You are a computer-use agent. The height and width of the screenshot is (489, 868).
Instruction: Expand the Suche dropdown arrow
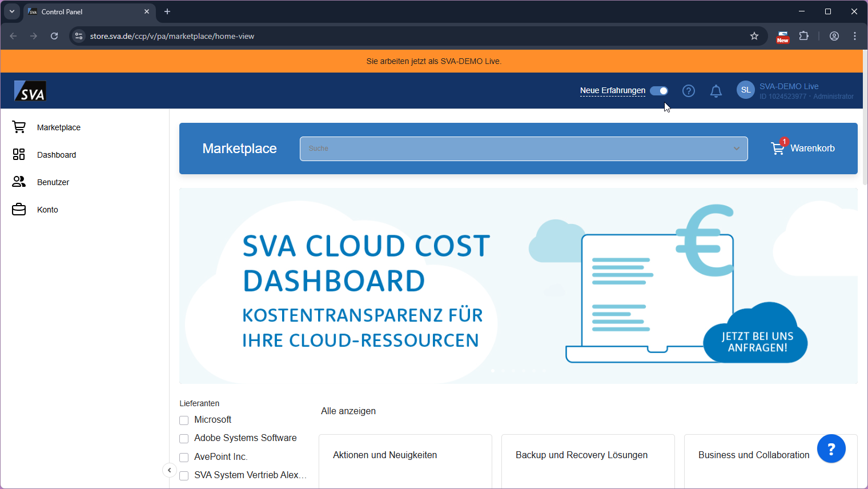click(736, 149)
